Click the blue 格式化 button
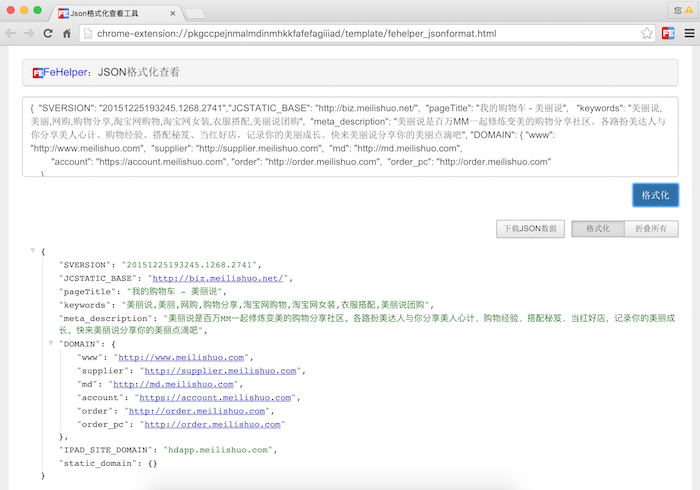Image resolution: width=700 pixels, height=490 pixels. pyautogui.click(x=655, y=195)
